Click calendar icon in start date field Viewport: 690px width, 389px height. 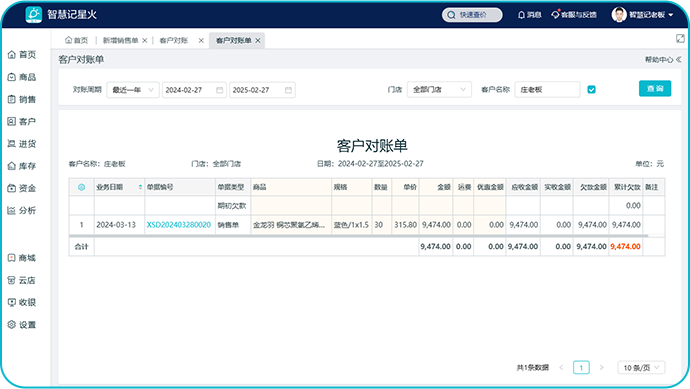pyautogui.click(x=220, y=90)
